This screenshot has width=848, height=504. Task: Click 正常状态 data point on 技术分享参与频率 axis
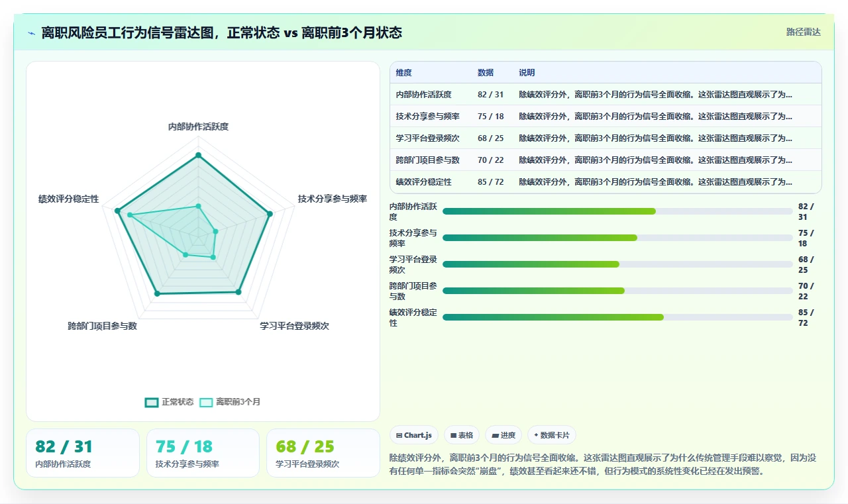[x=270, y=213]
